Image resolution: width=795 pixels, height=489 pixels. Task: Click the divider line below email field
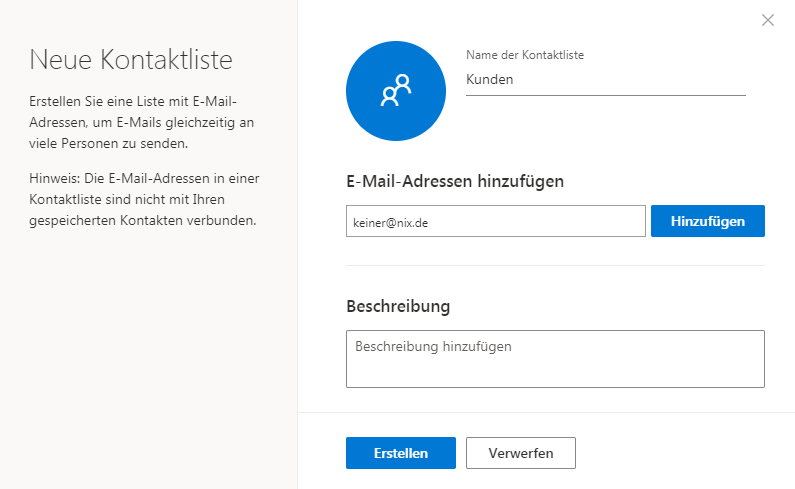pyautogui.click(x=555, y=265)
